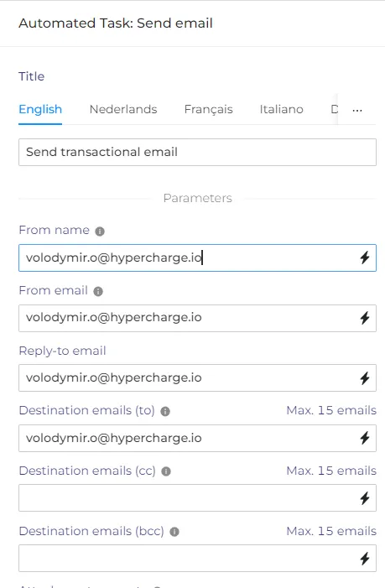Click the lightning bolt in Destination emails (to) field
The height and width of the screenshot is (588, 385).
365,438
